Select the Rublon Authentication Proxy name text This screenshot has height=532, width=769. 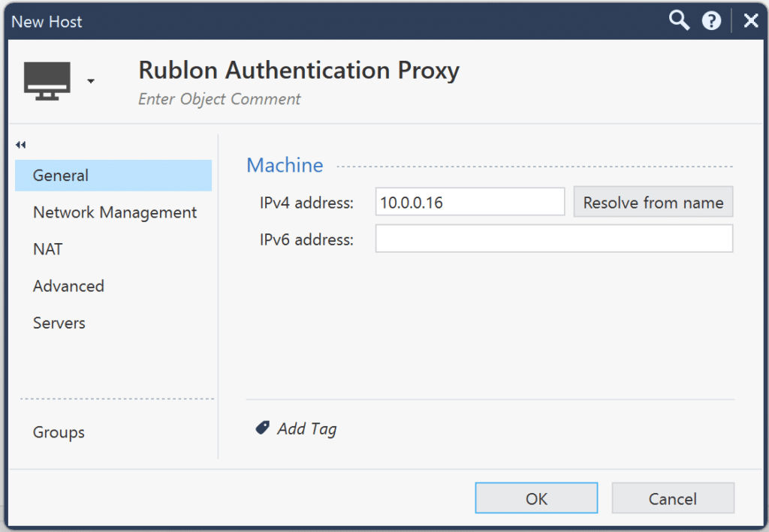(x=298, y=71)
